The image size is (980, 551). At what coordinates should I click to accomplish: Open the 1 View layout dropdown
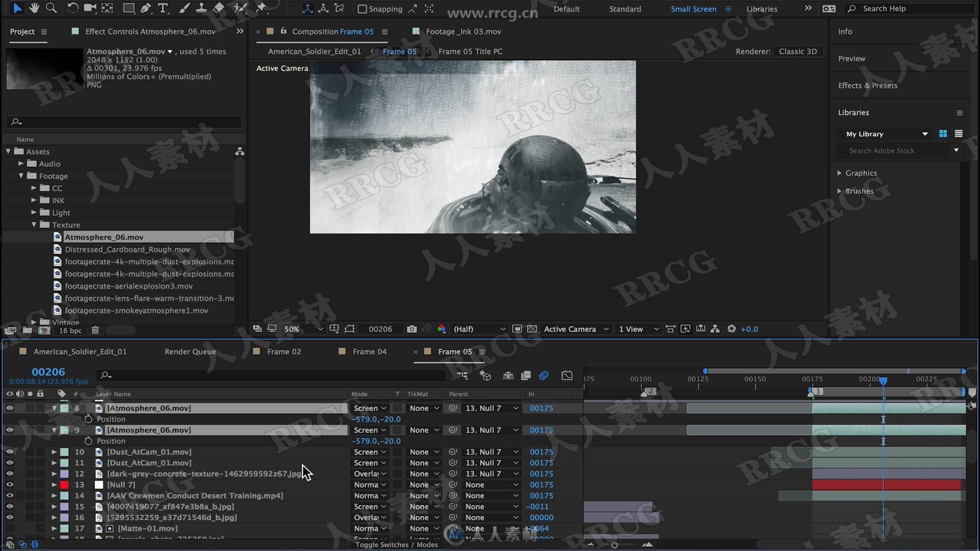(639, 329)
